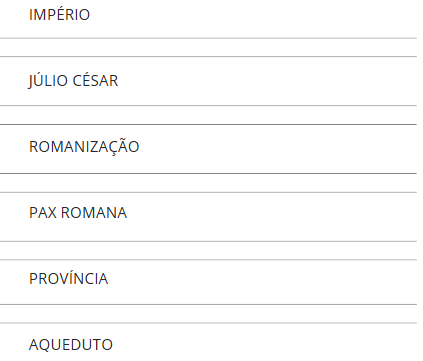Click the JÚLIO CÉSAR text label
The width and height of the screenshot is (423, 361).
click(x=73, y=81)
